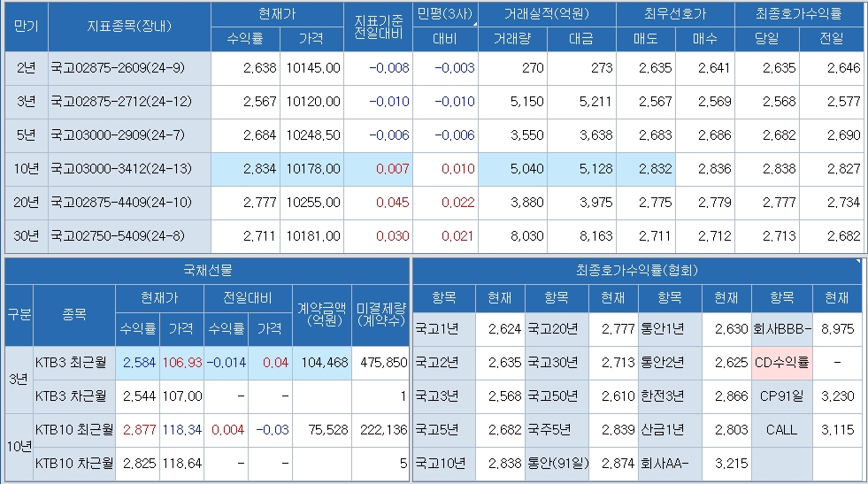Click the 미결제량(계약수) column header
Image resolution: width=868 pixels, height=484 pixels.
point(380,315)
